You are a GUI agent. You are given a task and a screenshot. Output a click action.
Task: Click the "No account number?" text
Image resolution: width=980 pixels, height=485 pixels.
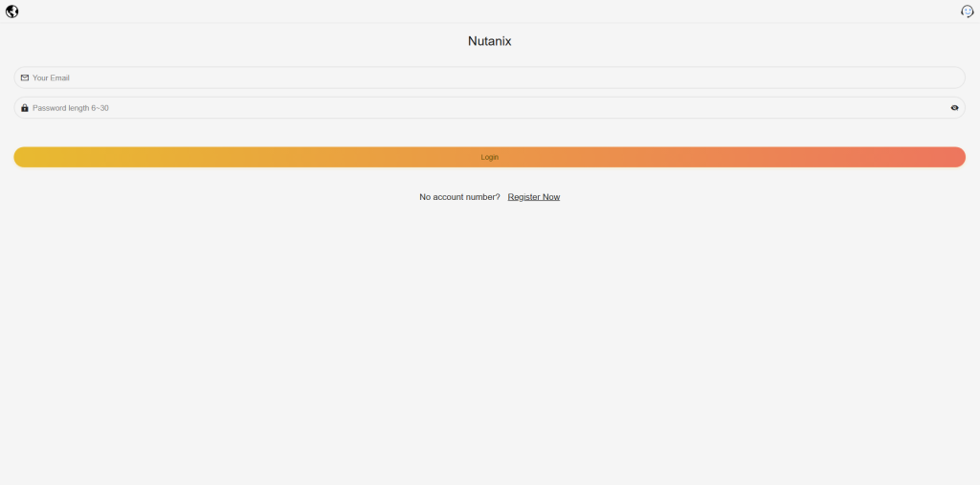coord(459,197)
